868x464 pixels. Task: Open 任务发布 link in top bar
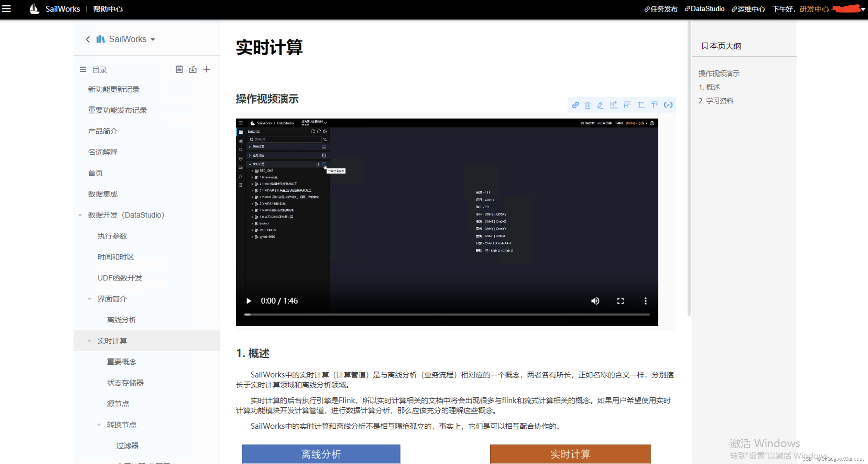click(x=661, y=9)
